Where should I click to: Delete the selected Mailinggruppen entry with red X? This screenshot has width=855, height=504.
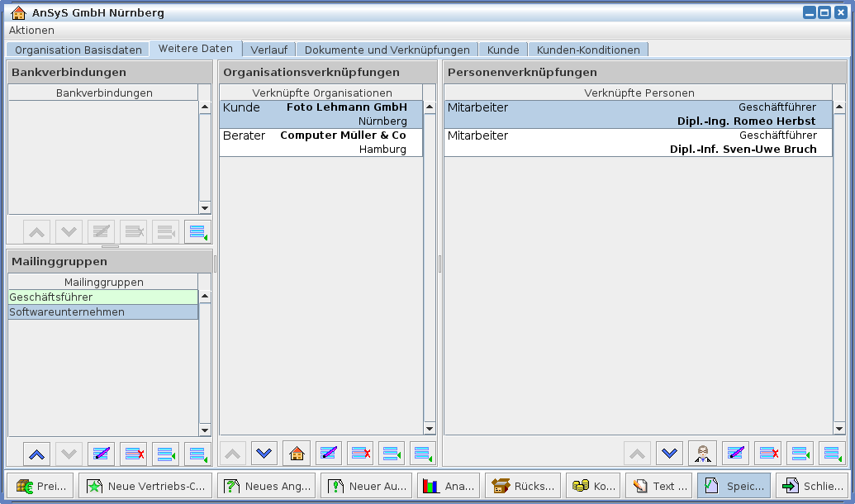(x=133, y=453)
